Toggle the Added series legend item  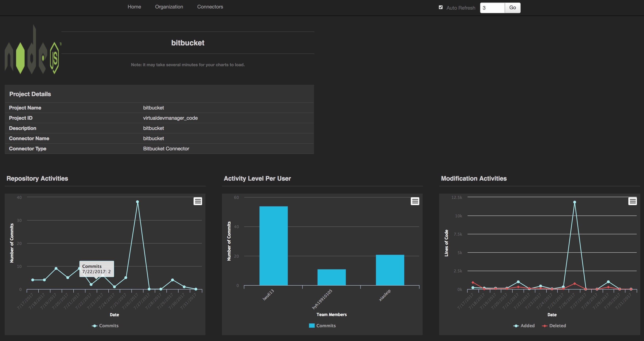[x=524, y=325]
